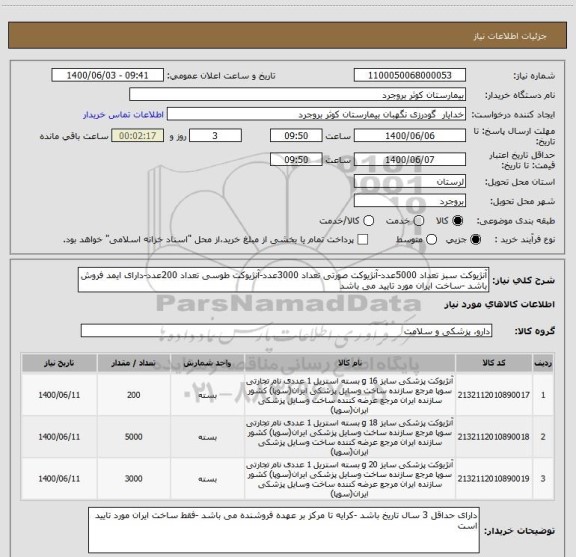The height and width of the screenshot is (557, 576).
Task: Click the کد کالا column header
Action: click(x=494, y=363)
